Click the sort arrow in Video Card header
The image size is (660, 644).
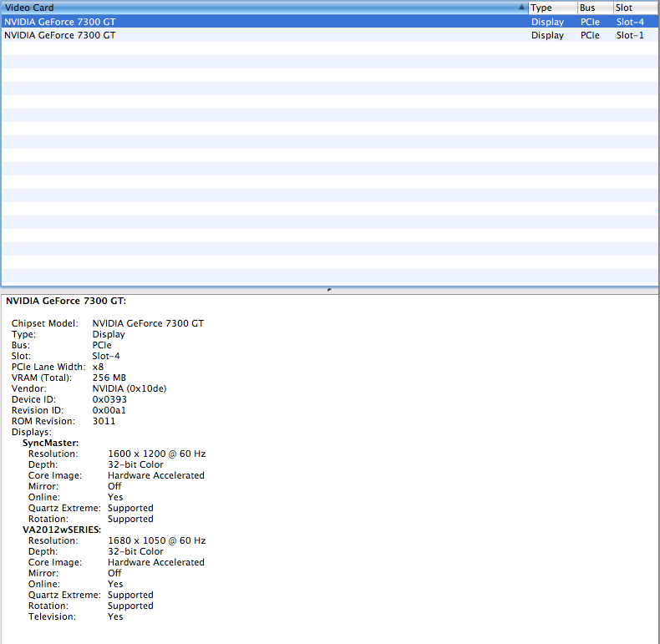521,8
